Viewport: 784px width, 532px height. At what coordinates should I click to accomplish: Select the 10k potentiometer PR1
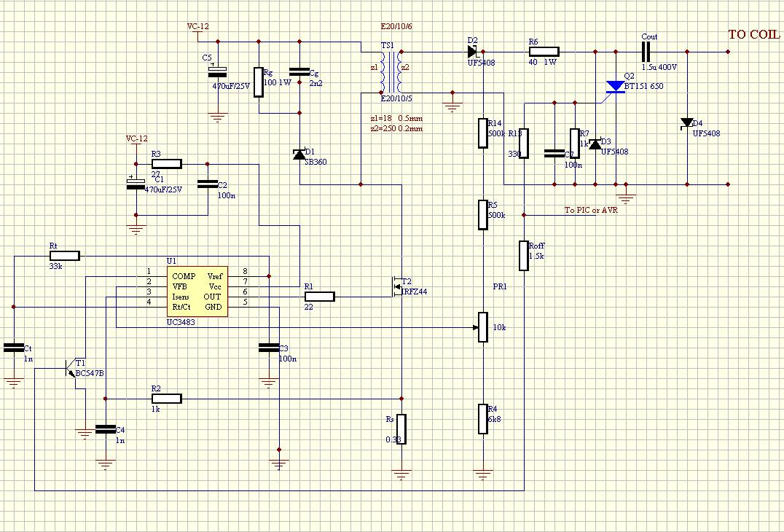click(x=482, y=327)
